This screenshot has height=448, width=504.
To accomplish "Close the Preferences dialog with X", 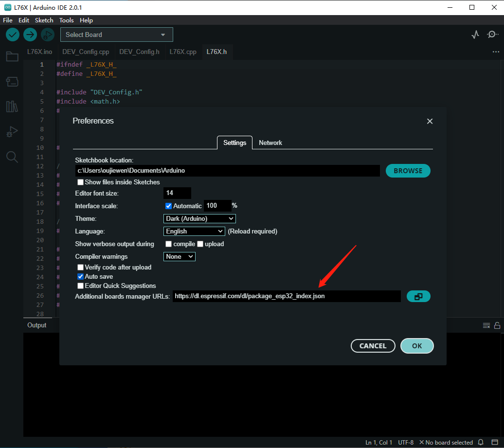I will (430, 121).
